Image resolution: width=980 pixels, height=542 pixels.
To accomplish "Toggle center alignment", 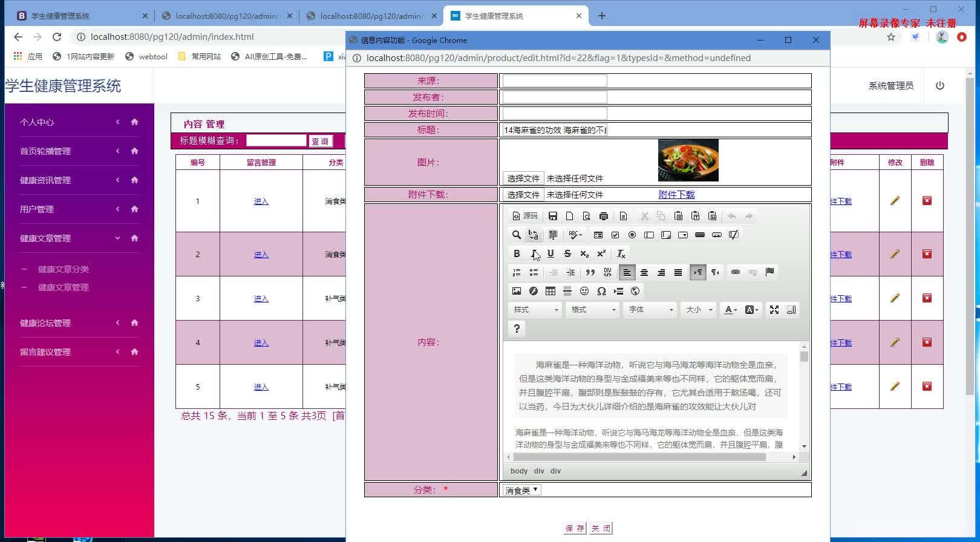I will pyautogui.click(x=644, y=272).
